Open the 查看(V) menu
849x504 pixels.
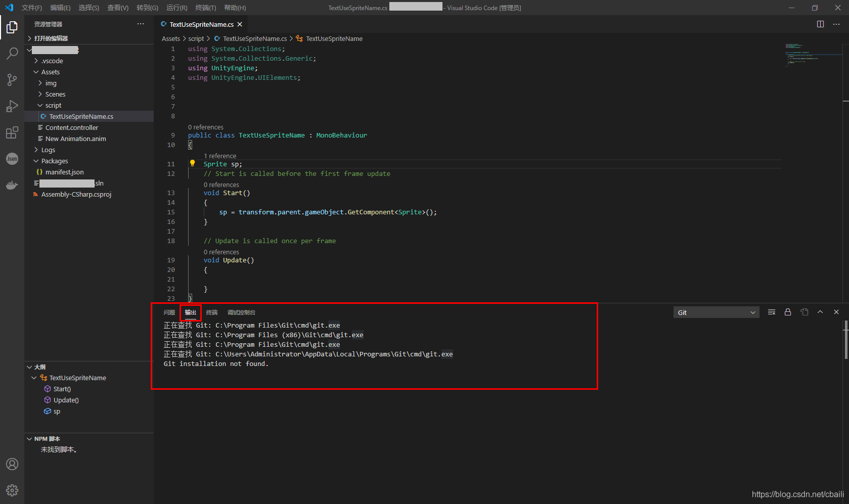click(x=118, y=8)
